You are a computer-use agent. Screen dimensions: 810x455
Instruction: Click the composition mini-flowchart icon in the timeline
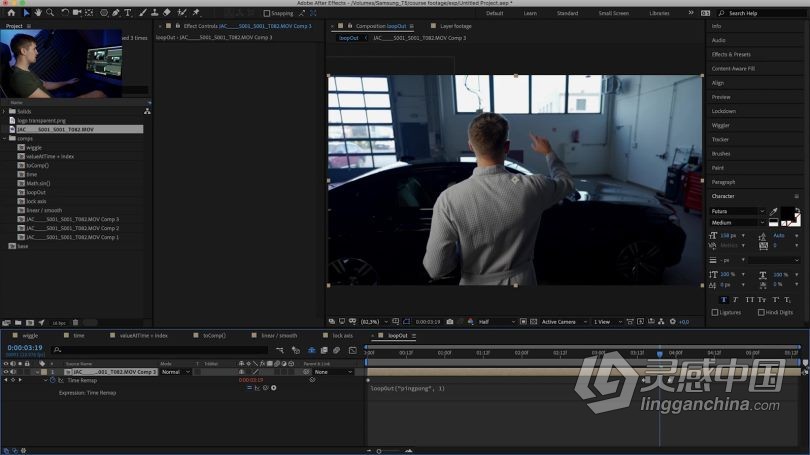coord(279,350)
